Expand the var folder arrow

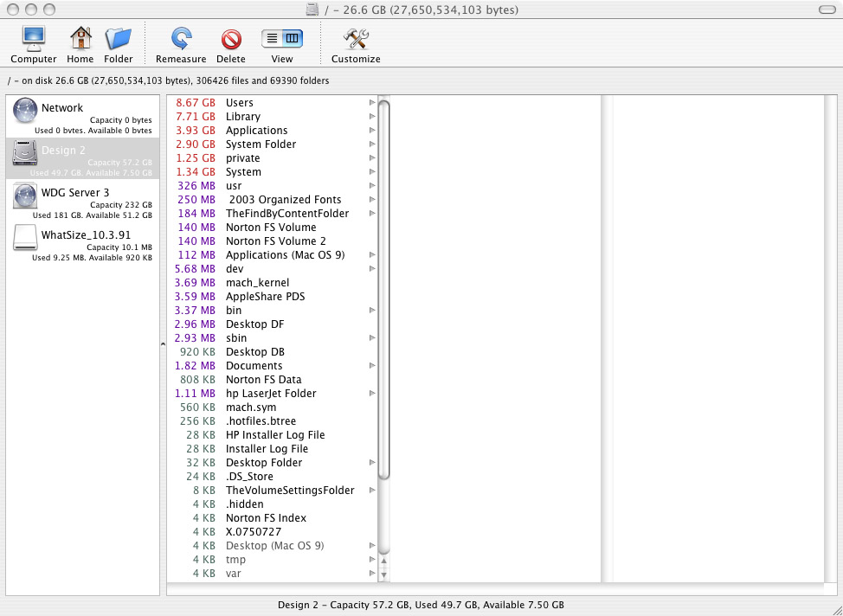click(372, 574)
